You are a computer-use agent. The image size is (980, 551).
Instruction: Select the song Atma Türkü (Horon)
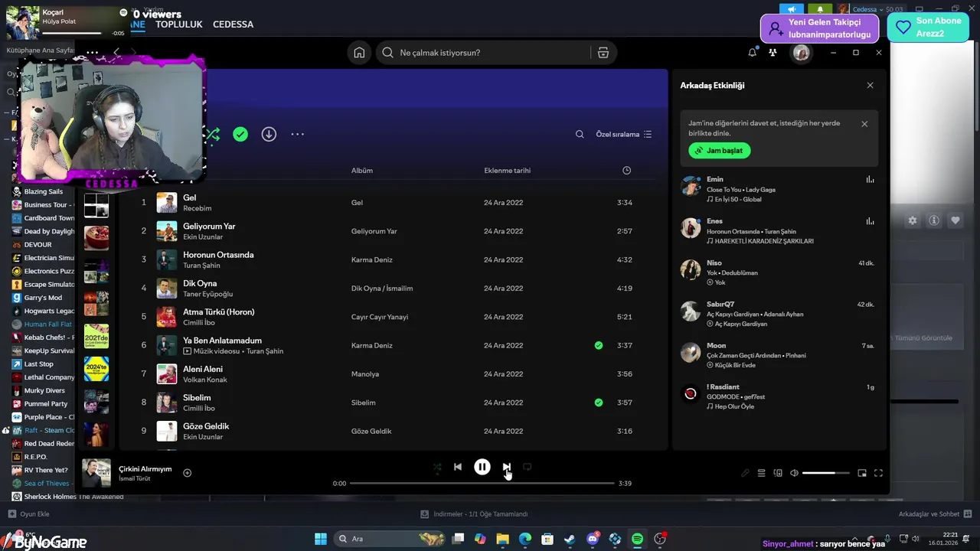393,317
